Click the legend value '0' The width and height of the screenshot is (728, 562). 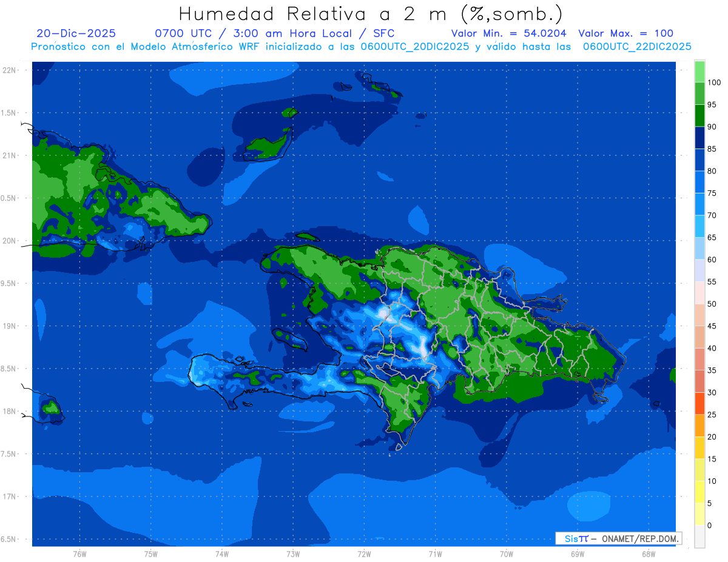pos(710,525)
